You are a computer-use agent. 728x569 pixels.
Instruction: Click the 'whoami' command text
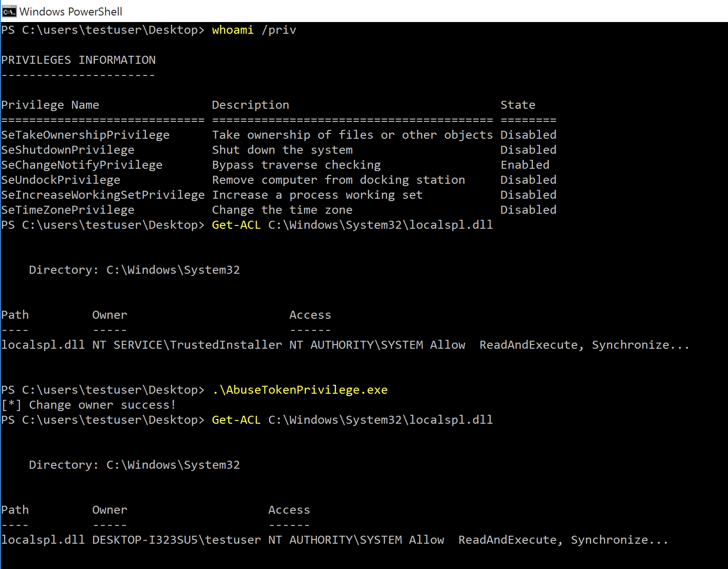[233, 30]
